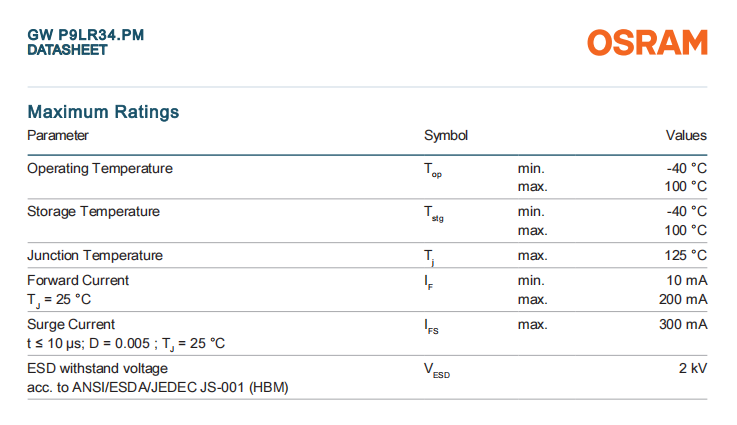The width and height of the screenshot is (737, 425).
Task: Click the Storage Temperature parameter label
Action: click(x=93, y=211)
